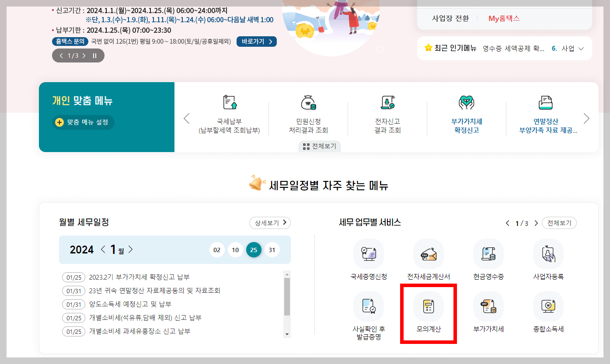View all services with 전체보기 button
The width and height of the screenshot is (610, 364).
point(559,222)
